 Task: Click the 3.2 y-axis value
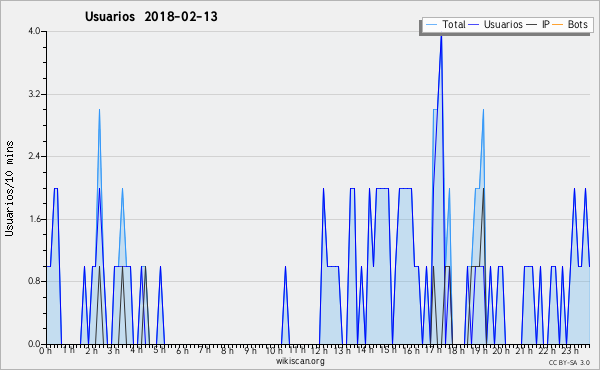34,94
